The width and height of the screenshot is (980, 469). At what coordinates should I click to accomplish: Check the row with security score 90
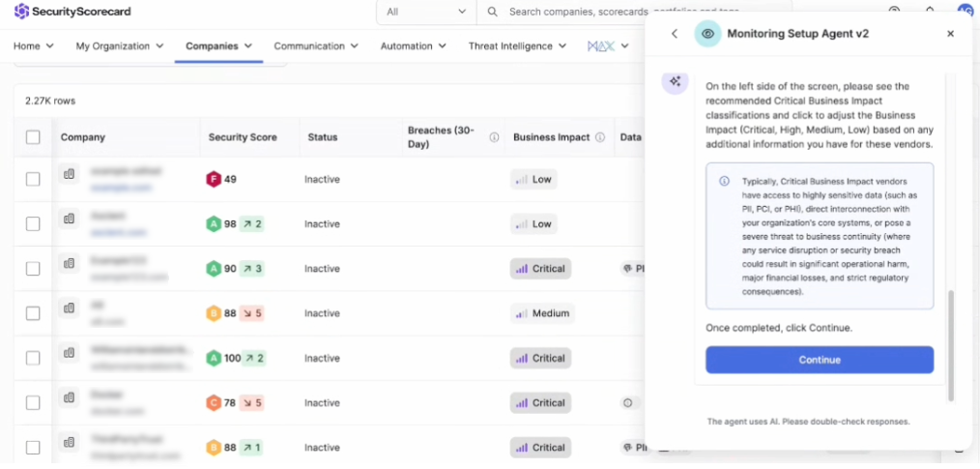33,269
